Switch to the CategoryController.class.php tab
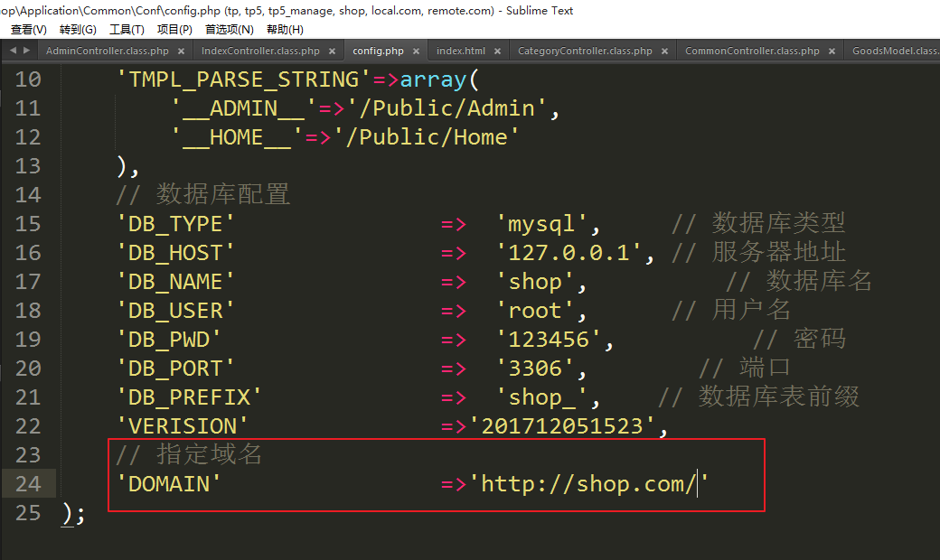Image resolution: width=940 pixels, height=560 pixels. [x=584, y=51]
